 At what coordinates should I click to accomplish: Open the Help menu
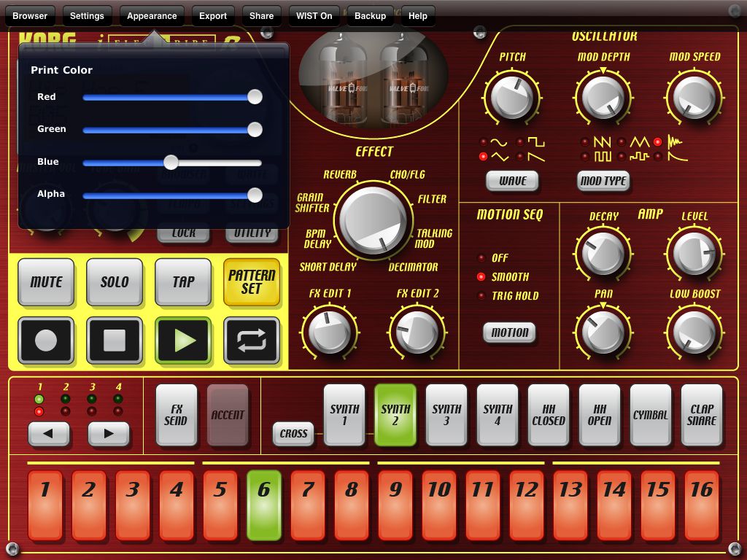(418, 16)
